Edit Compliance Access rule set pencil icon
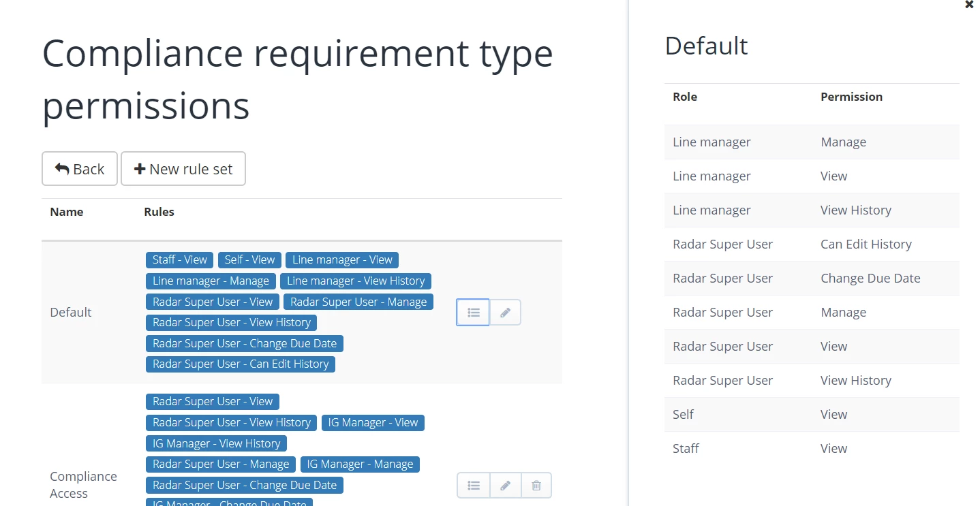This screenshot has width=980, height=506. [505, 486]
